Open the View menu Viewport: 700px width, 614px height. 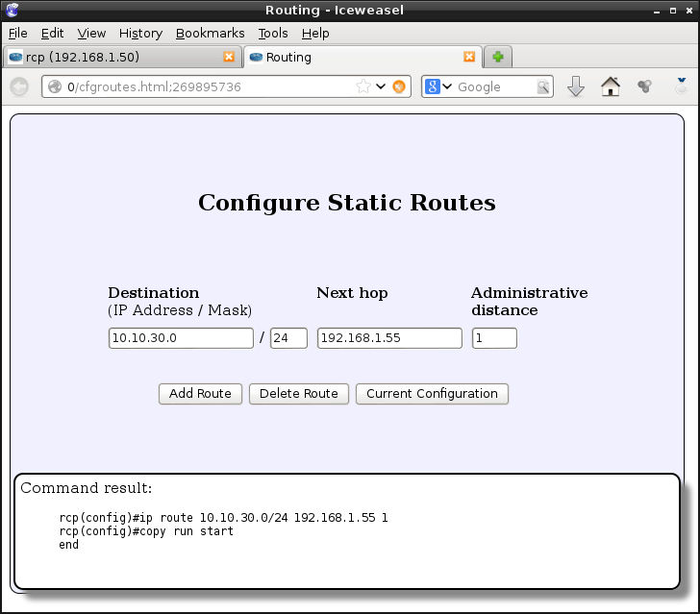tap(91, 34)
